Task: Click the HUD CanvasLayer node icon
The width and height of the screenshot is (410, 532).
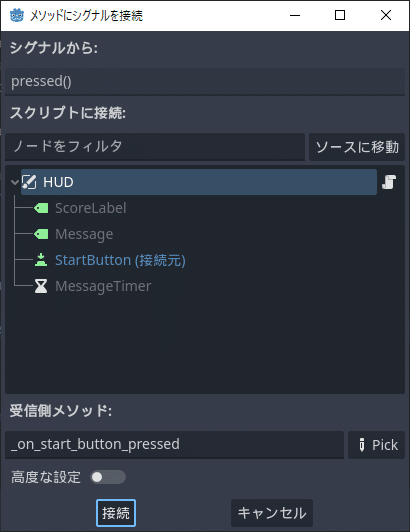Action: pos(29,182)
